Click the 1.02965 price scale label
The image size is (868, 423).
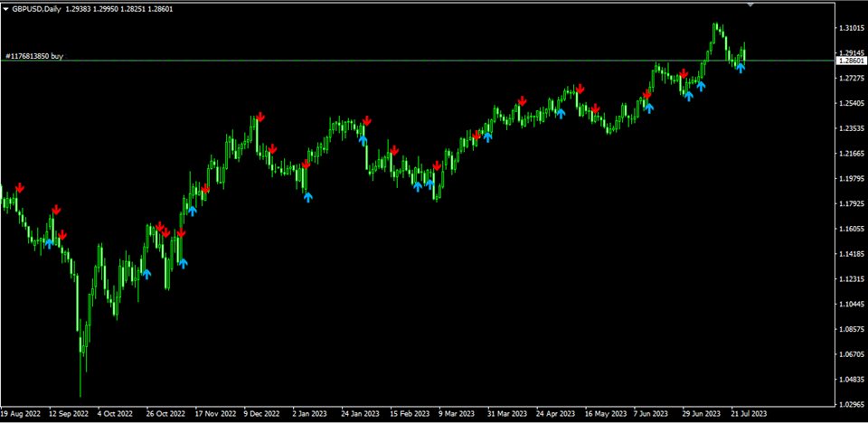pos(852,404)
